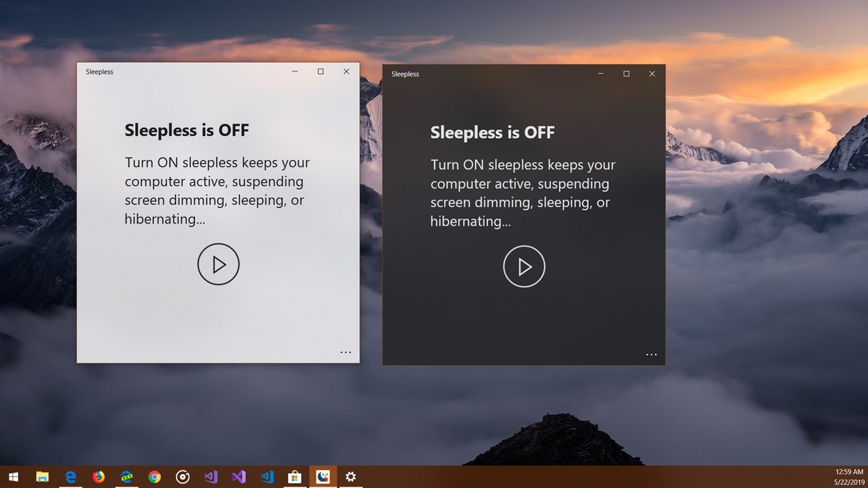Launch Google Chrome

[x=153, y=476]
